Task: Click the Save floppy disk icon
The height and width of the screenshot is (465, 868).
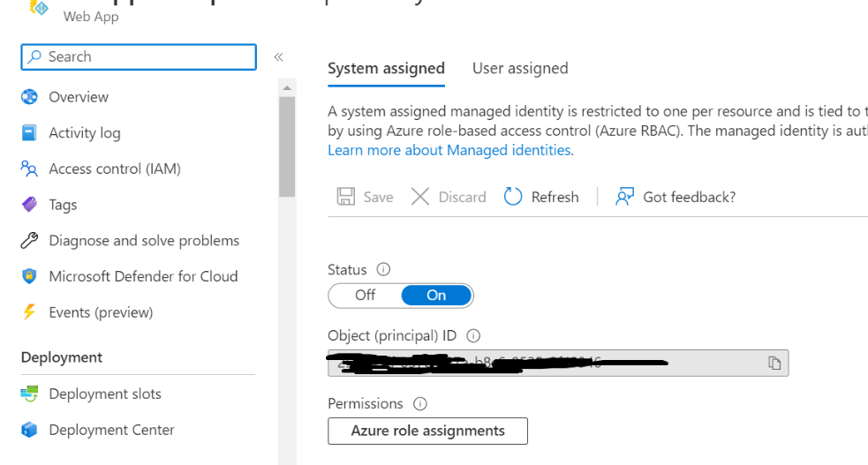Action: 346,197
